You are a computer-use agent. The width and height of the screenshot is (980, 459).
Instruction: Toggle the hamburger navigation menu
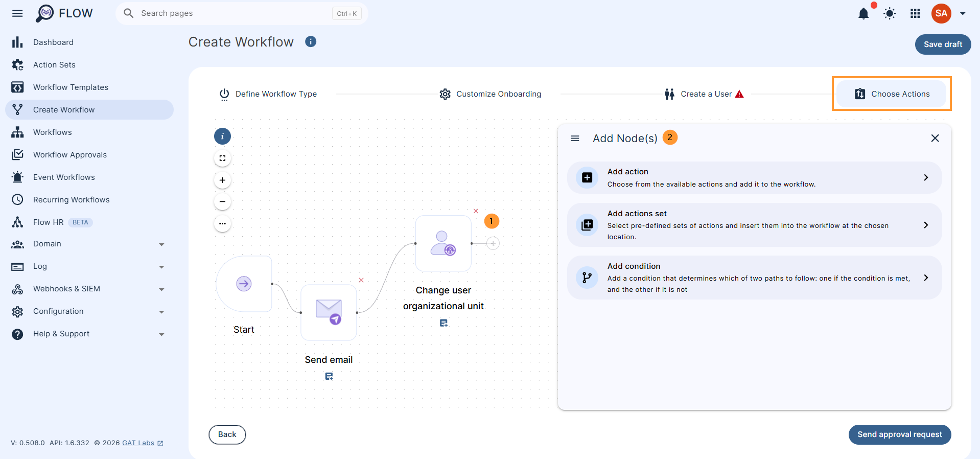[17, 13]
